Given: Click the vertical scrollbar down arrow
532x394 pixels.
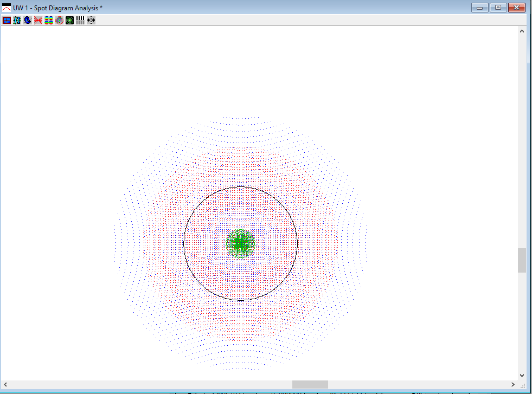Looking at the screenshot, I should (x=522, y=375).
